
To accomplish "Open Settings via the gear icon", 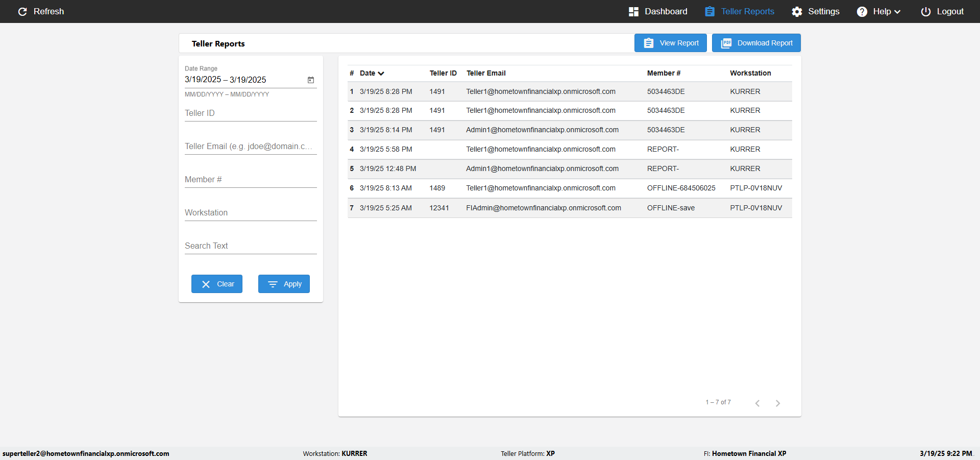I will pyautogui.click(x=797, y=12).
